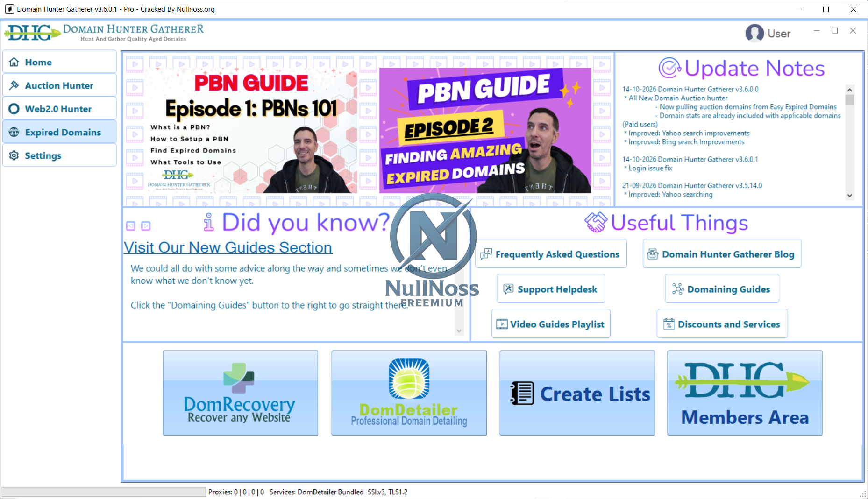Open Frequently Asked Questions
The image size is (868, 499).
tap(551, 254)
